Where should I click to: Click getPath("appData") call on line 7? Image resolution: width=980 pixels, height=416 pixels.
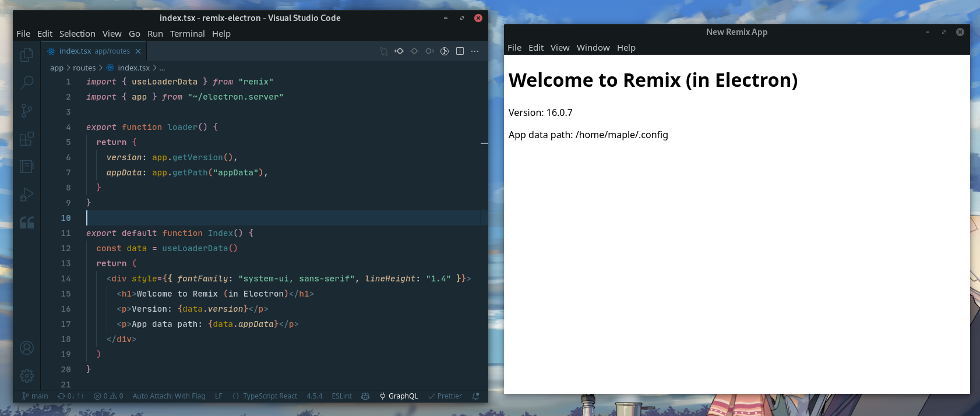(218, 172)
